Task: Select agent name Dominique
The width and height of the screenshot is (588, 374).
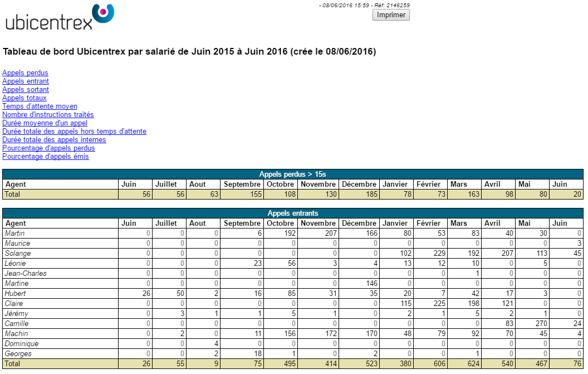Action: 22,343
